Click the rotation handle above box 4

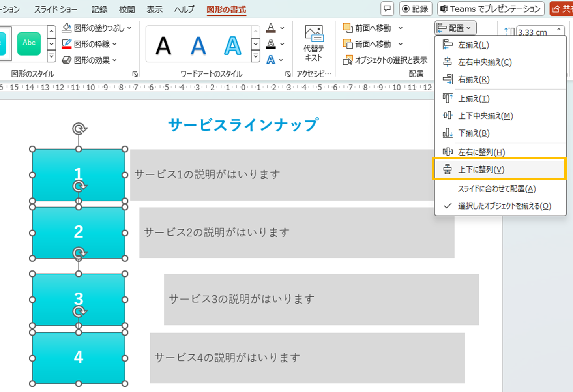pos(79,311)
